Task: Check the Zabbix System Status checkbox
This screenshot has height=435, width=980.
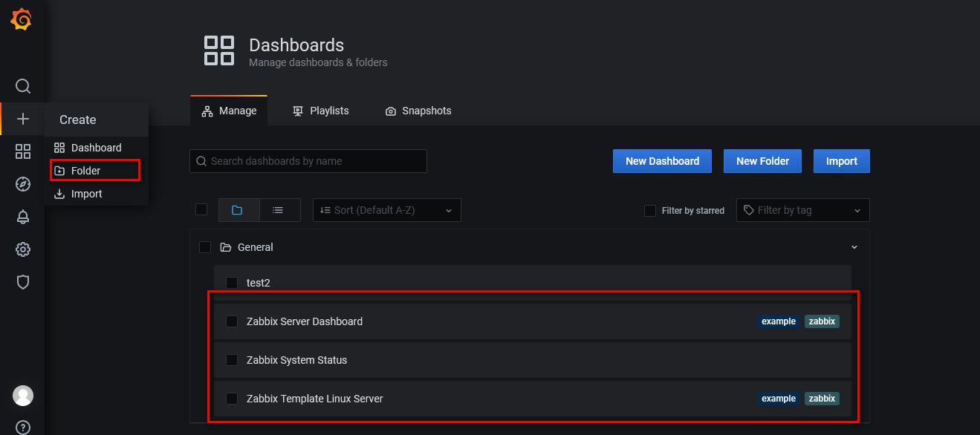Action: tap(232, 360)
